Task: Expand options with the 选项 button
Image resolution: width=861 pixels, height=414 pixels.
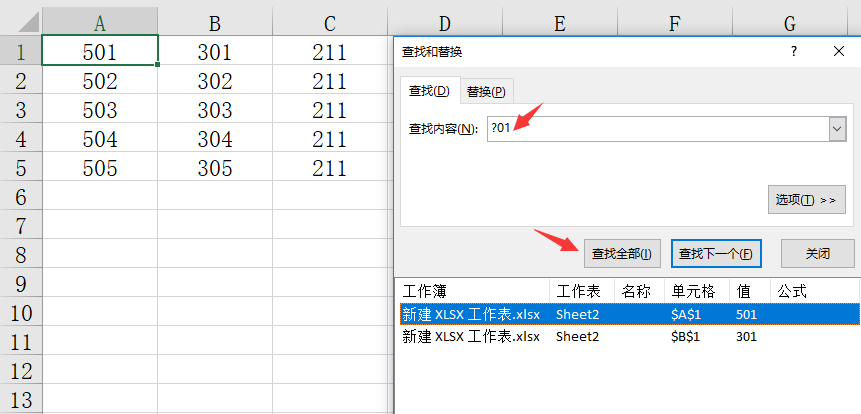Action: click(804, 200)
